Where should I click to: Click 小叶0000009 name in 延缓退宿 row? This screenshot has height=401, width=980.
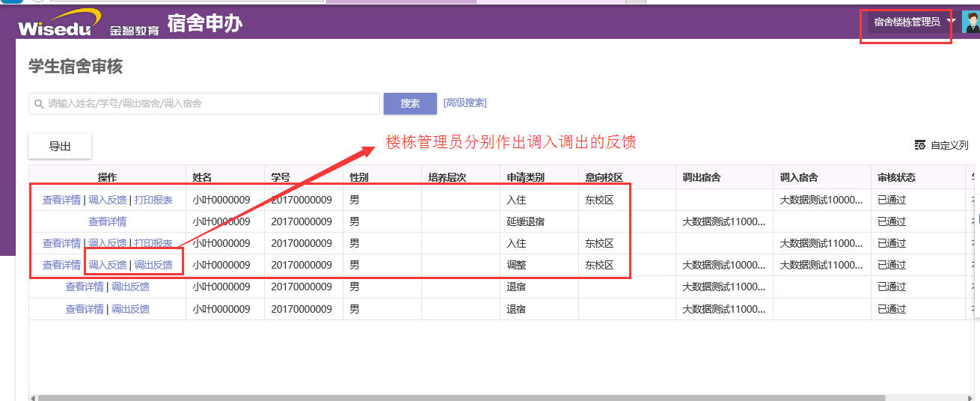(x=221, y=221)
